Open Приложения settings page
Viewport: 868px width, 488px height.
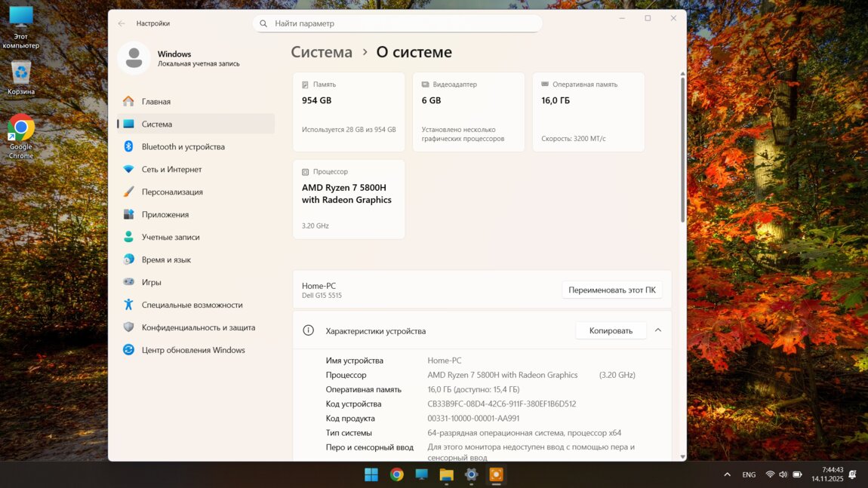(x=165, y=215)
